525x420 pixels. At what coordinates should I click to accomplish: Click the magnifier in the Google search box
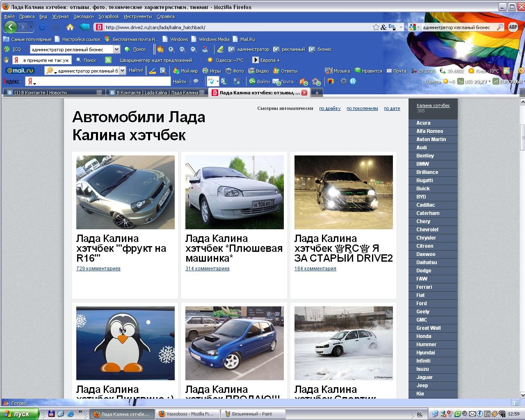tap(500, 27)
